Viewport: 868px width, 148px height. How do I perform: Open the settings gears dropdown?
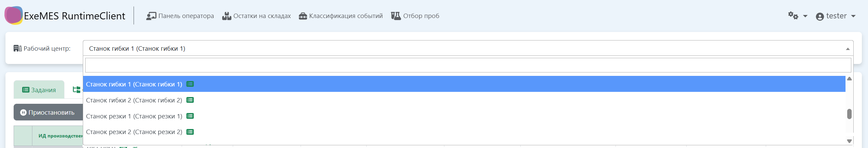797,16
